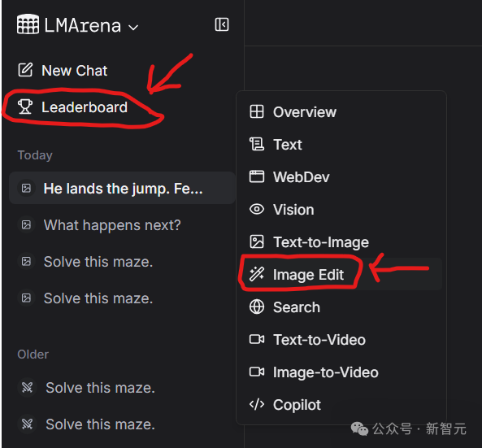Click the WebDev browser window icon
Screen dimensions: 482x448
coord(257,176)
